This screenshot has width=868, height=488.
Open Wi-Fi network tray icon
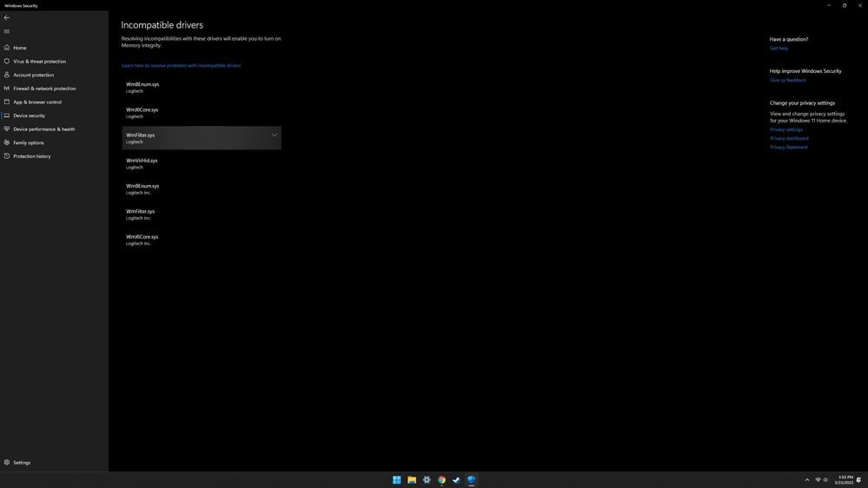click(818, 479)
